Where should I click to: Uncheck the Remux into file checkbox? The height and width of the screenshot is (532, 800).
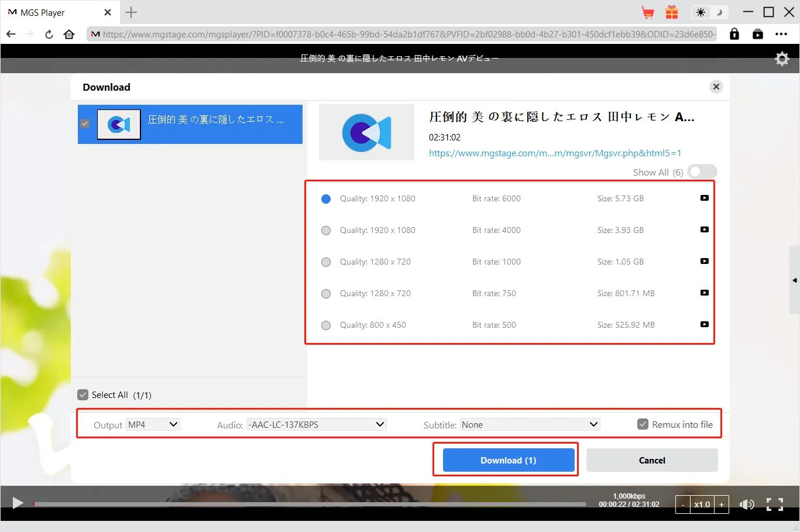[x=643, y=424]
